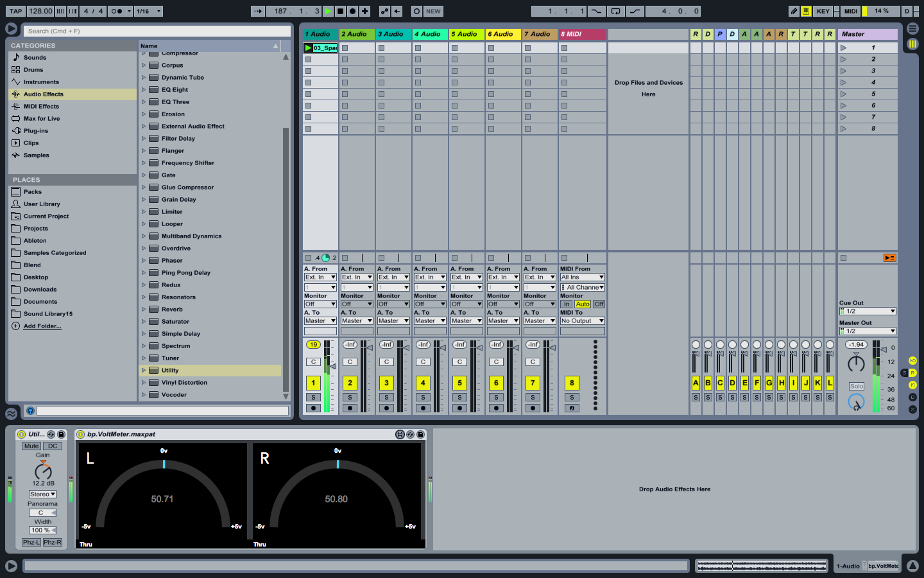The width and height of the screenshot is (924, 578).
Task: Click the browser search field
Action: (x=157, y=31)
